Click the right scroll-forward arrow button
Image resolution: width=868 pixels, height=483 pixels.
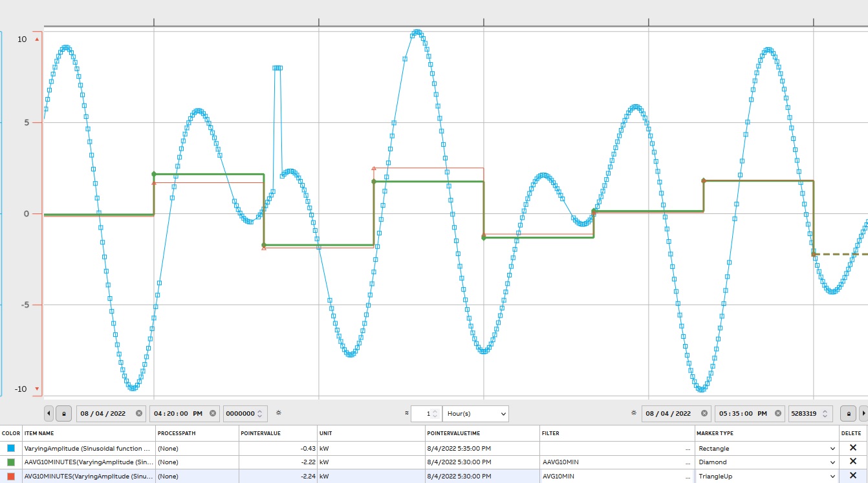coord(863,413)
